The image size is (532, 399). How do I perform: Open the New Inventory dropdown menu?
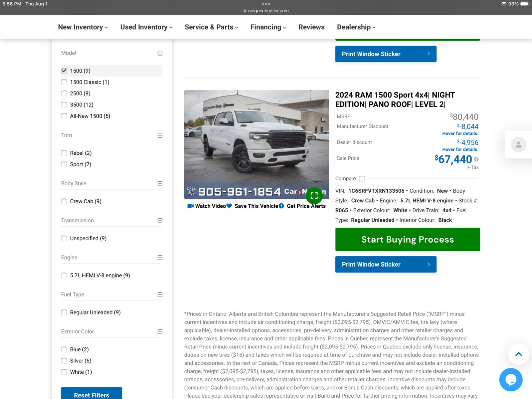click(x=83, y=27)
